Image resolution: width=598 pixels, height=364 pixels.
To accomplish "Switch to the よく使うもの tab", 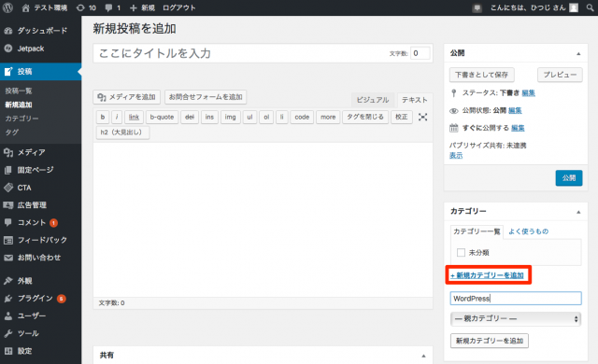I will point(529,231).
